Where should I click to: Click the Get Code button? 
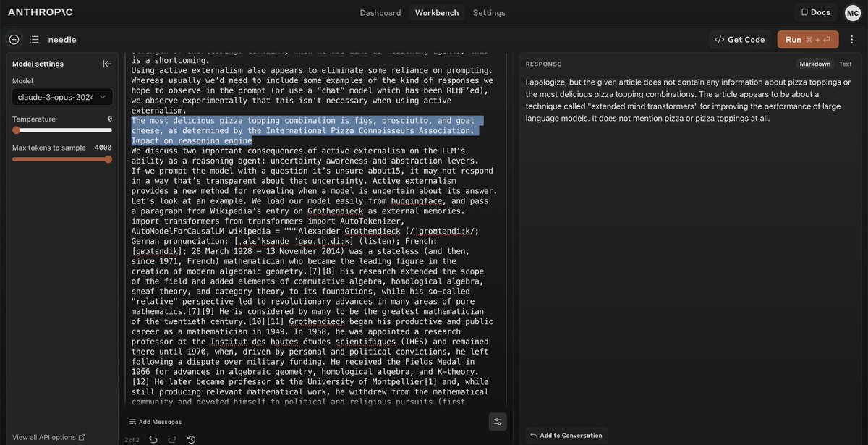[739, 39]
